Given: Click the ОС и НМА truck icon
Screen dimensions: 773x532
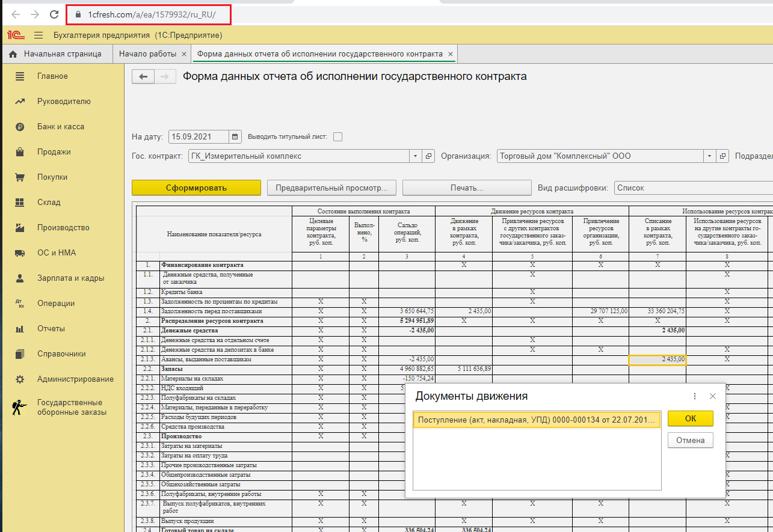Looking at the screenshot, I should 20,253.
